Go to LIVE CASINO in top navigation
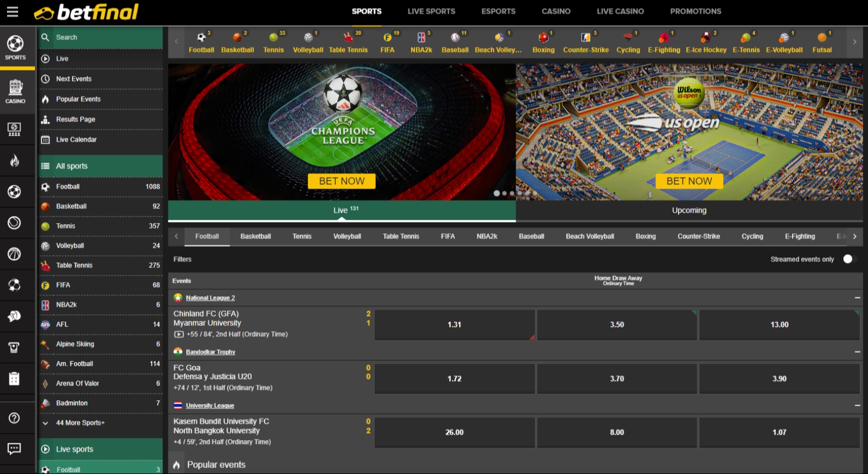 point(620,11)
